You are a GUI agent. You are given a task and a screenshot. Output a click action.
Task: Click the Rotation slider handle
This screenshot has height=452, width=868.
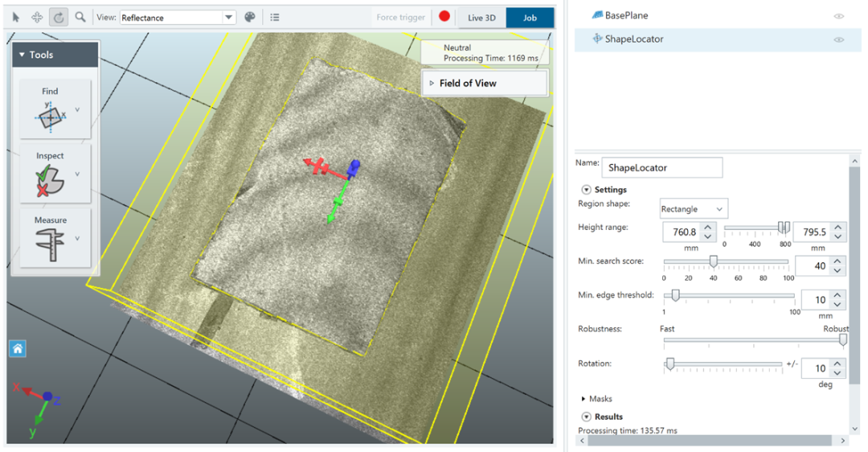click(669, 364)
